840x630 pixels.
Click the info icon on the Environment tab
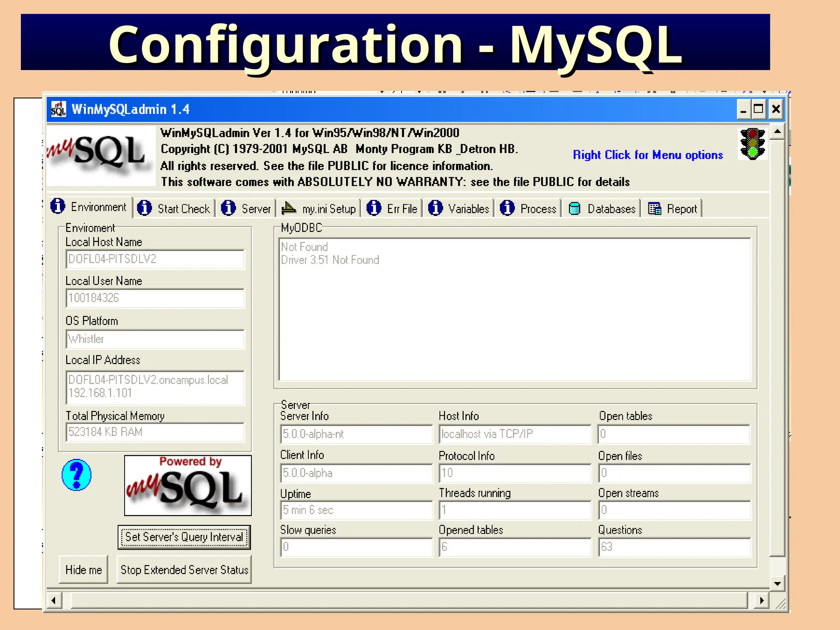[58, 206]
